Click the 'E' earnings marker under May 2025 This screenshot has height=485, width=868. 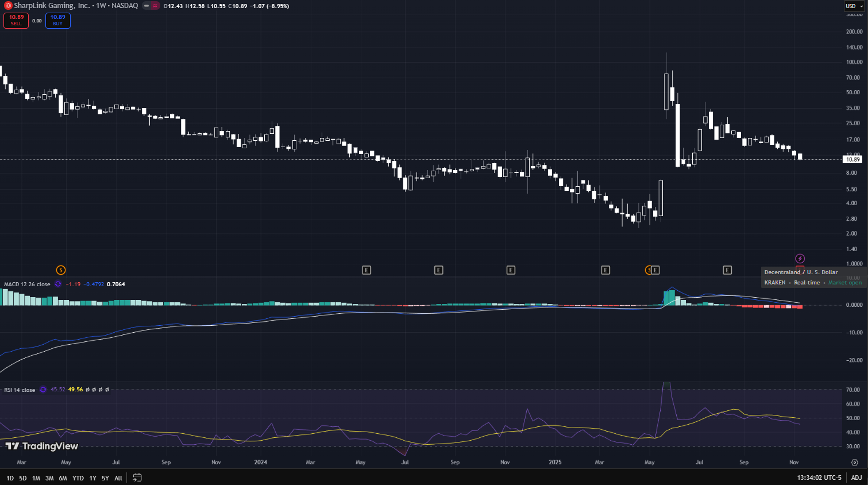pos(655,270)
